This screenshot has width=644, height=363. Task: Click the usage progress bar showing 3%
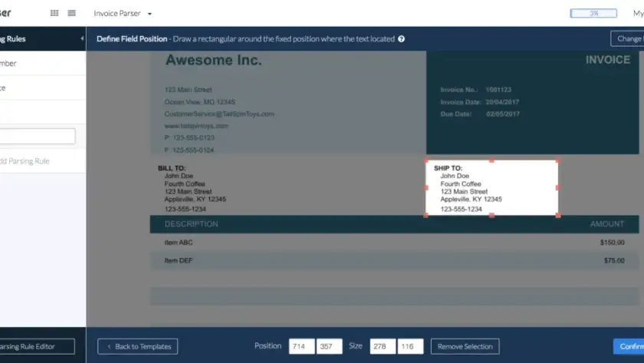click(x=593, y=13)
